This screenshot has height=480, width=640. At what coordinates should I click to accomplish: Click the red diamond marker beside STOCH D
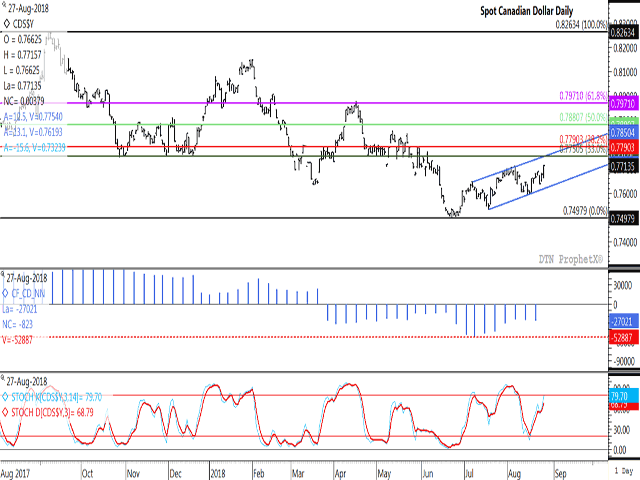pos(5,412)
